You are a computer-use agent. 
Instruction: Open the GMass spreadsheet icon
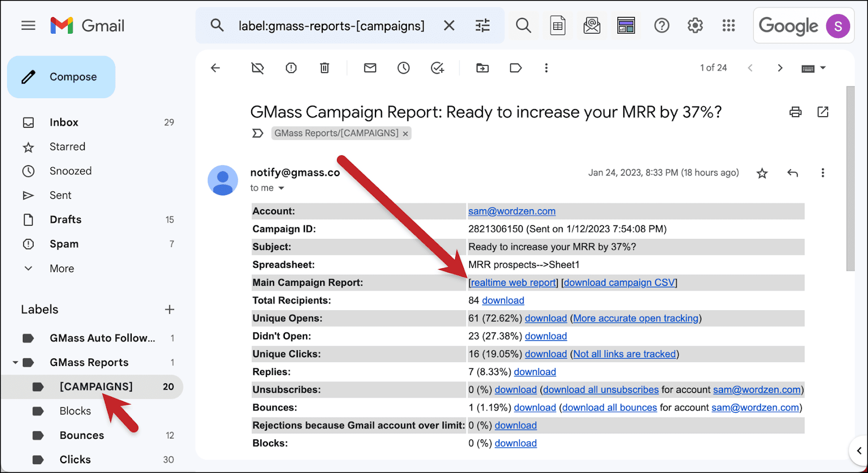pyautogui.click(x=558, y=26)
